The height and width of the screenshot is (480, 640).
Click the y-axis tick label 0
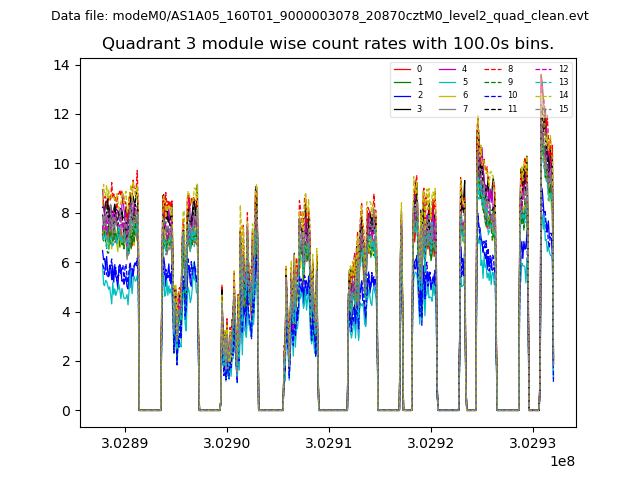click(67, 411)
